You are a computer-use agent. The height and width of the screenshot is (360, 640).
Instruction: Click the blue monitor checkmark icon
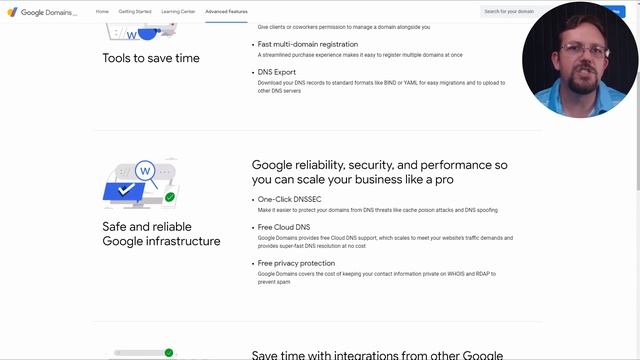pyautogui.click(x=124, y=191)
